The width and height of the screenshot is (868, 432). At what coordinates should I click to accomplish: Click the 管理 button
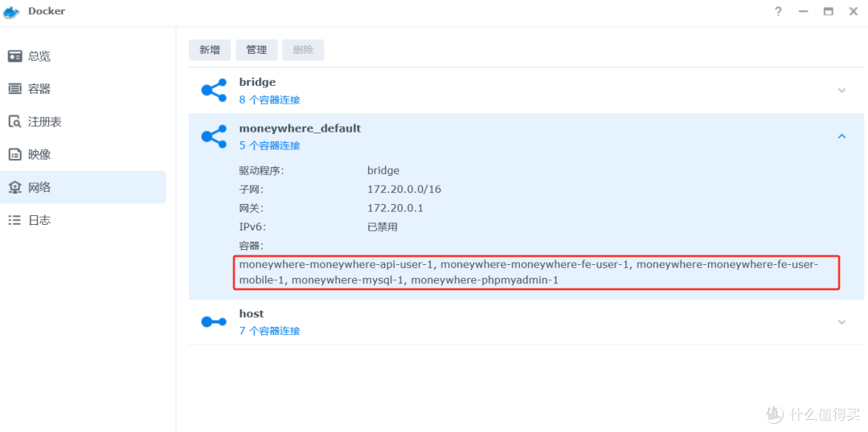[x=257, y=50]
